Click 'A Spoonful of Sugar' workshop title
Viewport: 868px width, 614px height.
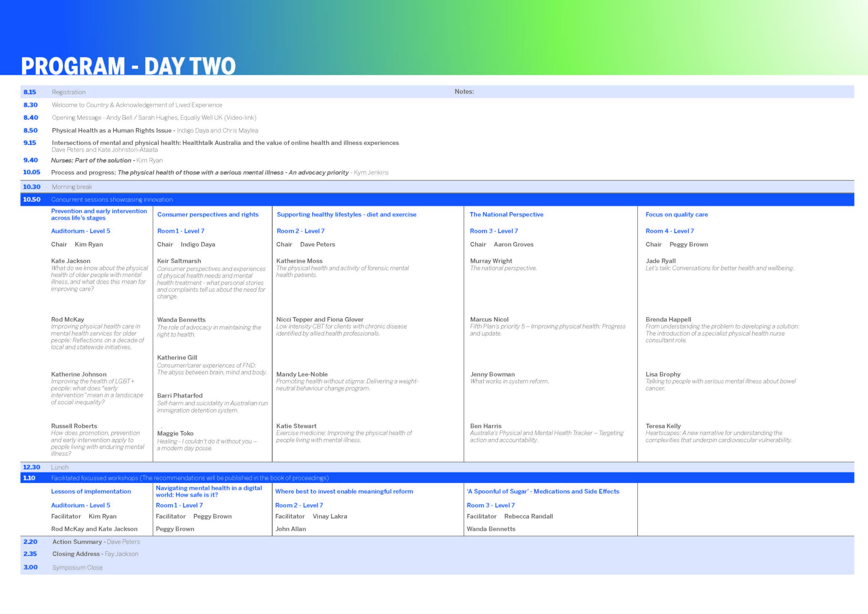[x=543, y=491]
